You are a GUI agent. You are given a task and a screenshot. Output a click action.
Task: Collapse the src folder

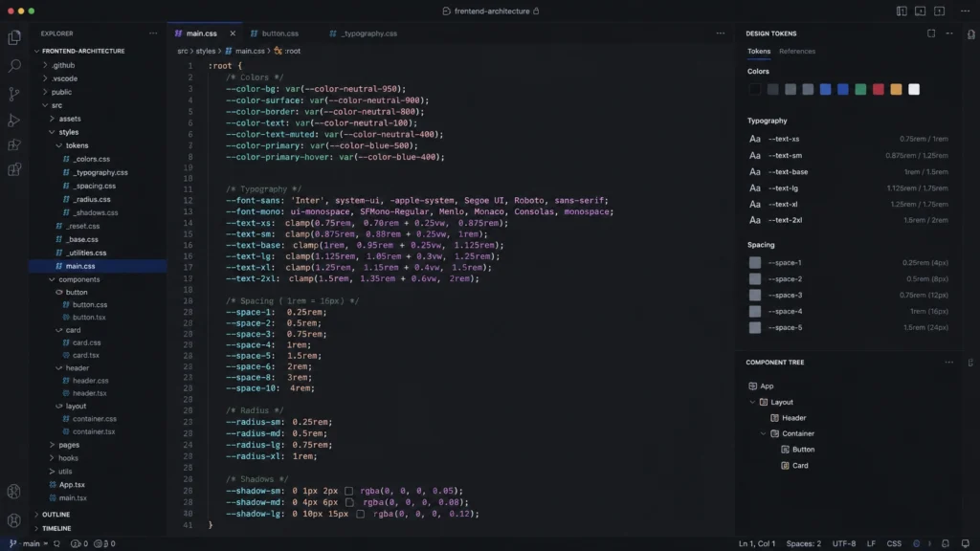tap(45, 105)
